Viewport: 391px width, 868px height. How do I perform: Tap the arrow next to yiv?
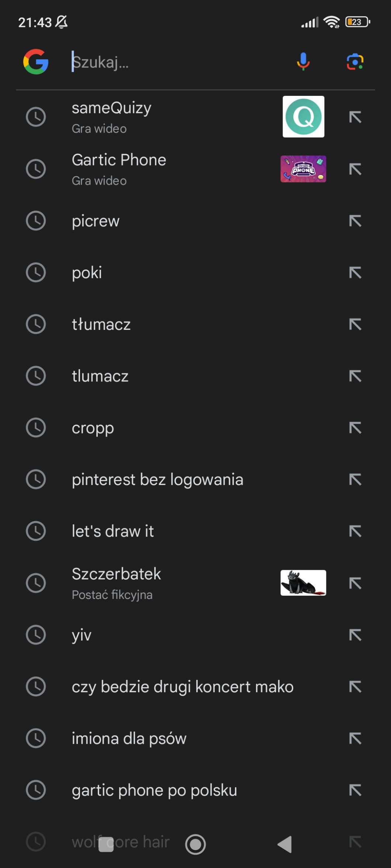coord(355,635)
